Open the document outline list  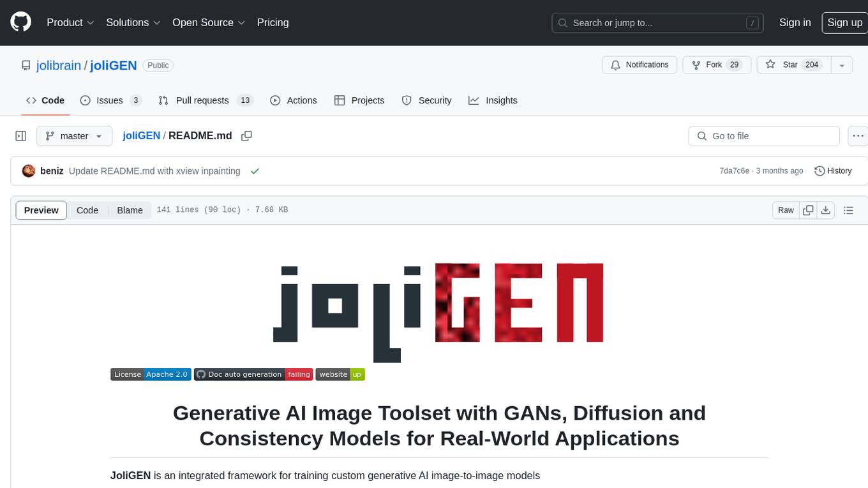pos(848,210)
